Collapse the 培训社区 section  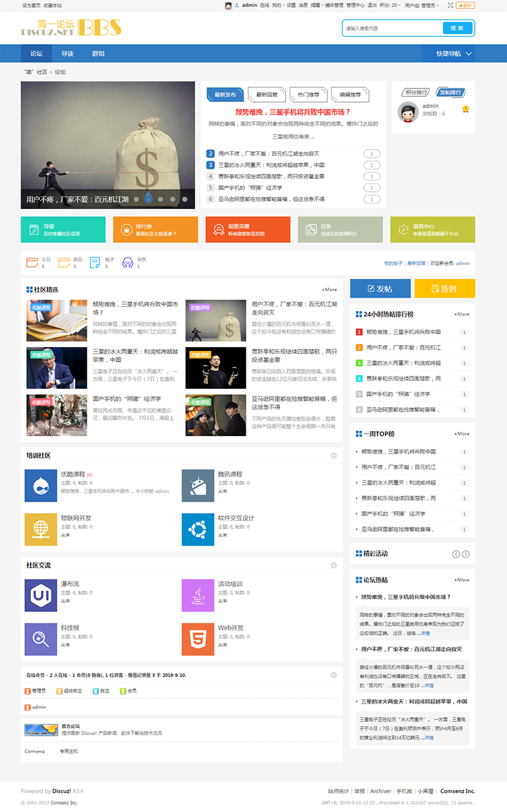[x=334, y=455]
